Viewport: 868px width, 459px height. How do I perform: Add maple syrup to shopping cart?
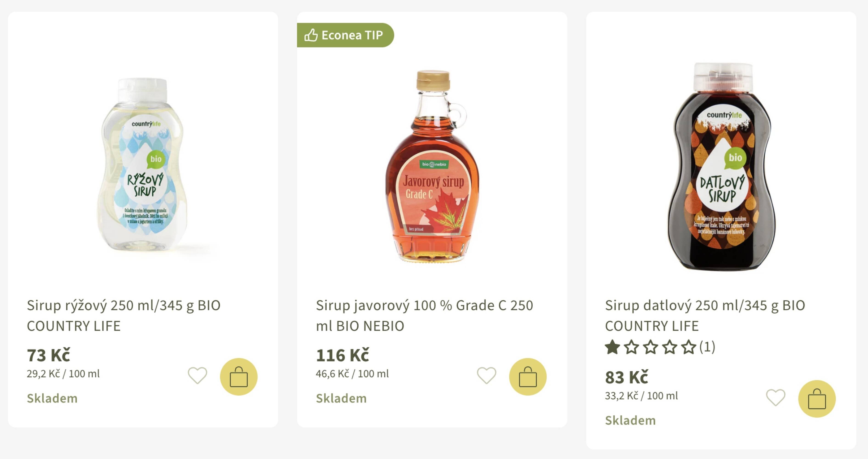tap(528, 376)
